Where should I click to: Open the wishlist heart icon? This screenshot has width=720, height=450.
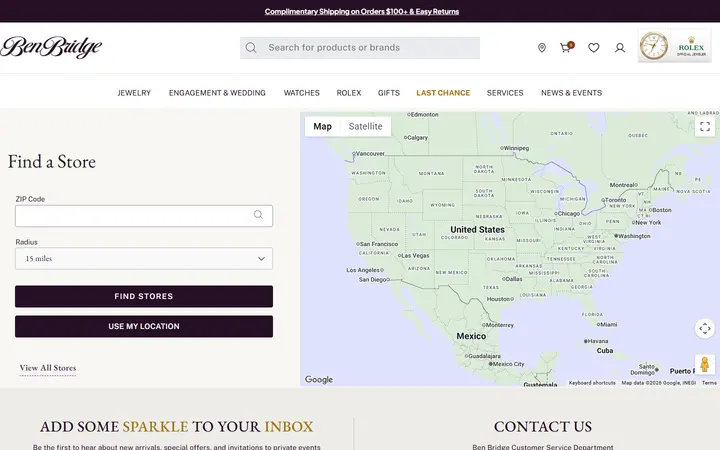tap(594, 48)
